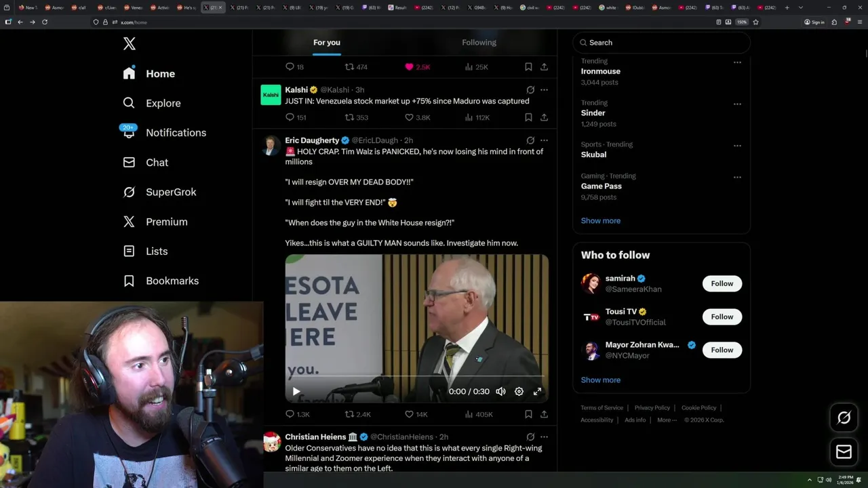Reply to the Kalshi post
Screen dimensions: 868x488
(296, 117)
